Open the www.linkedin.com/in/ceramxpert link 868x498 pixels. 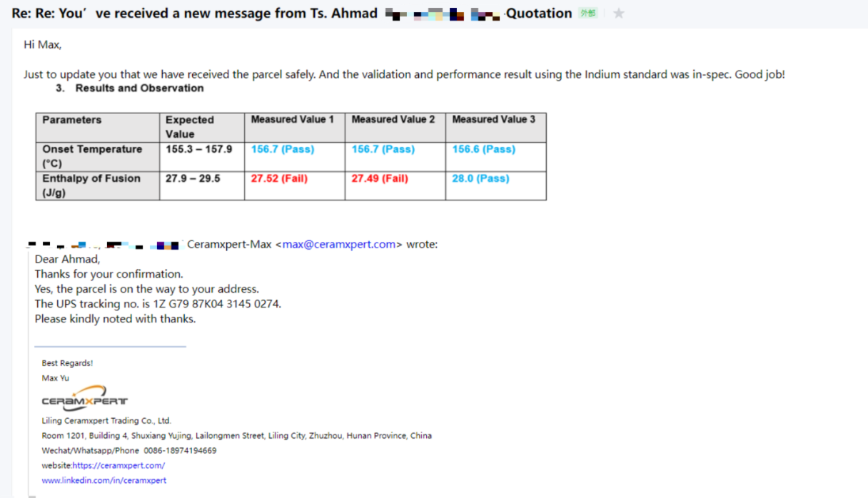[104, 480]
